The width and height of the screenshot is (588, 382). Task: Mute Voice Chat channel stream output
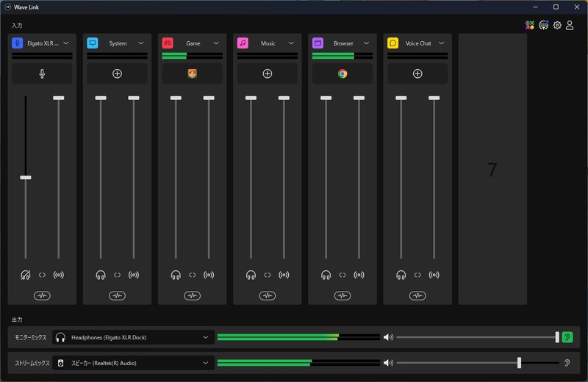pyautogui.click(x=434, y=275)
